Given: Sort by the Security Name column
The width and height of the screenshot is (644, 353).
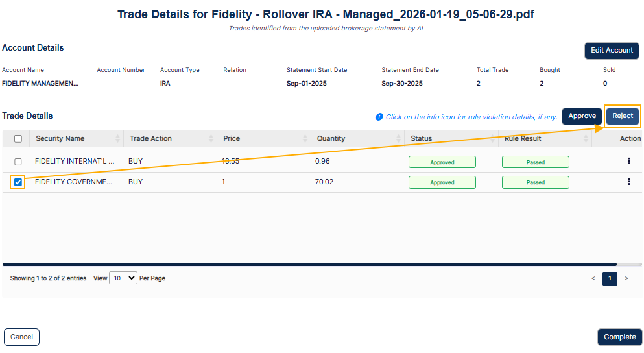Looking at the screenshot, I should [117, 138].
